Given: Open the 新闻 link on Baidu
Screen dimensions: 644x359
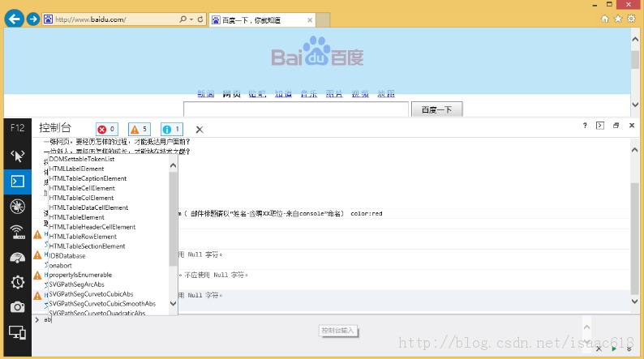Looking at the screenshot, I should pyautogui.click(x=206, y=94).
